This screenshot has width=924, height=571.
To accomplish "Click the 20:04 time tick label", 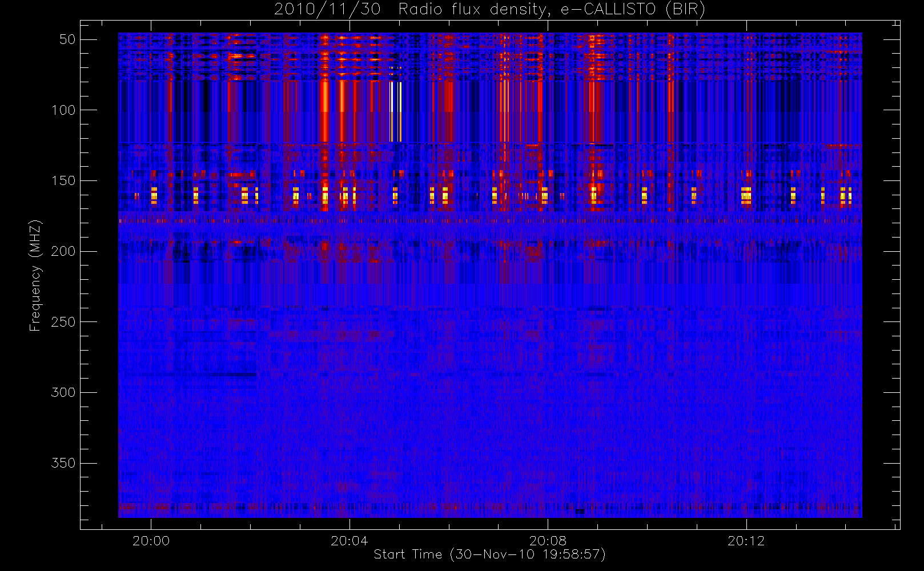I will (349, 541).
